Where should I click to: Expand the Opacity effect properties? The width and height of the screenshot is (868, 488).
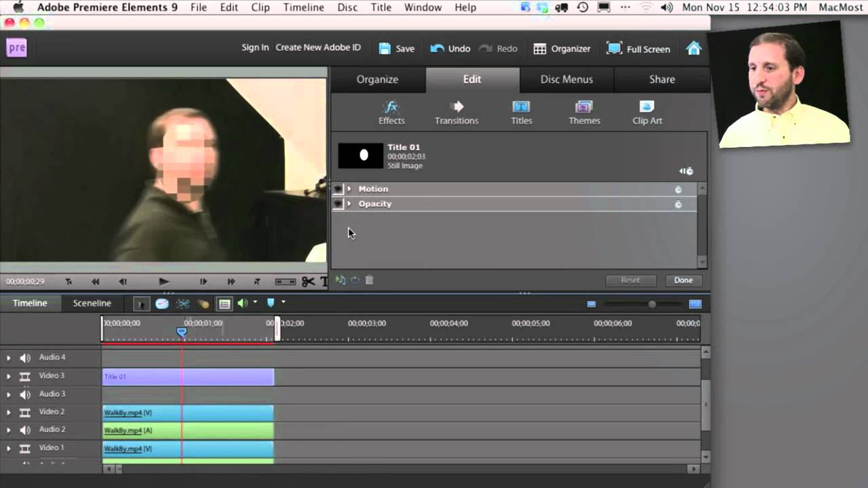coord(349,204)
